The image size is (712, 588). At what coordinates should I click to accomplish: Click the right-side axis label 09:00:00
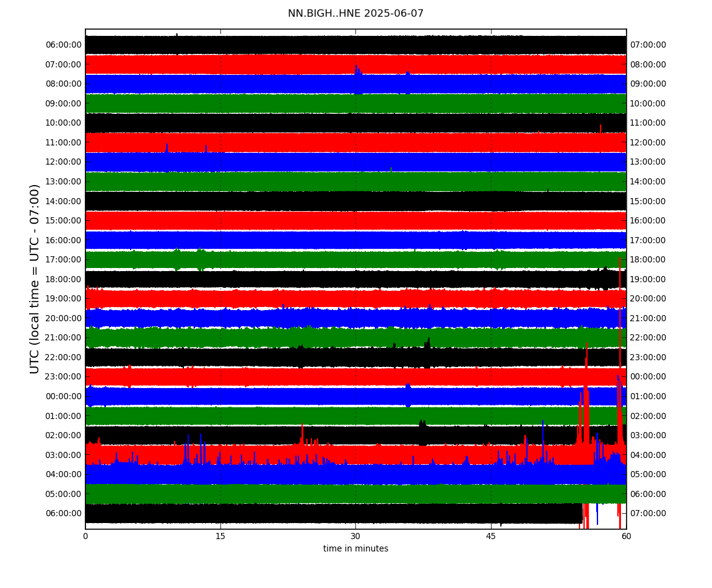point(648,84)
